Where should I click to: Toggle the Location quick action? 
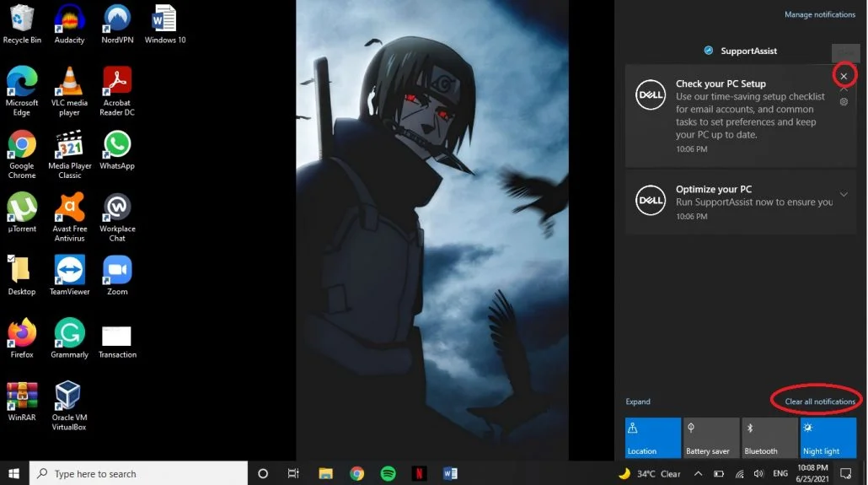[652, 438]
